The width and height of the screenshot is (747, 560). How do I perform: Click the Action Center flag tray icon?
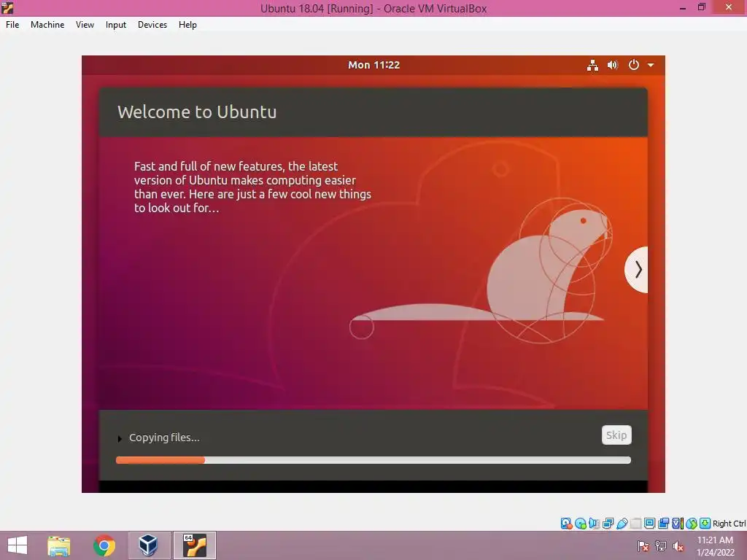pos(643,546)
